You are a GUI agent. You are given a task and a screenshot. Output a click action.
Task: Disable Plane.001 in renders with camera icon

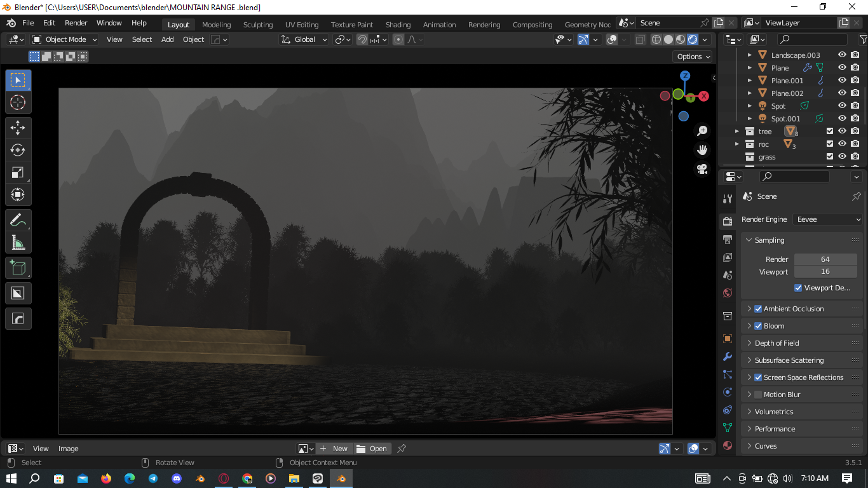855,81
